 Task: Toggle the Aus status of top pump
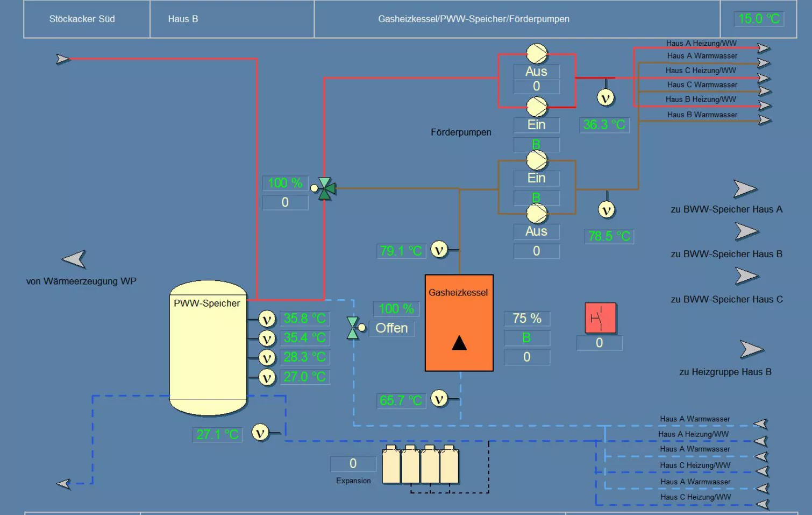[536, 72]
